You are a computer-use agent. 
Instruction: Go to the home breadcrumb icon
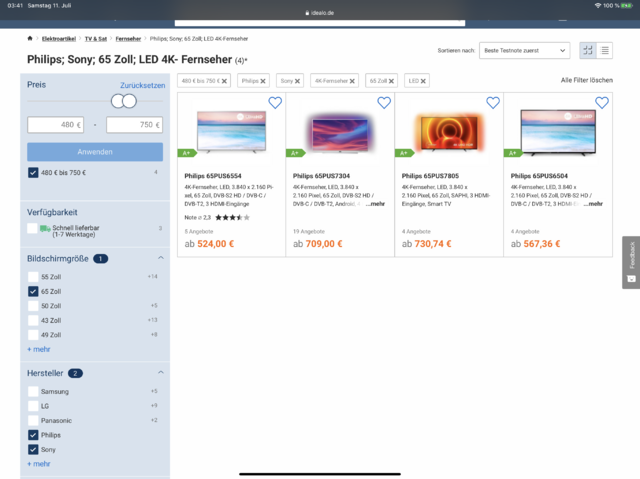tap(30, 39)
